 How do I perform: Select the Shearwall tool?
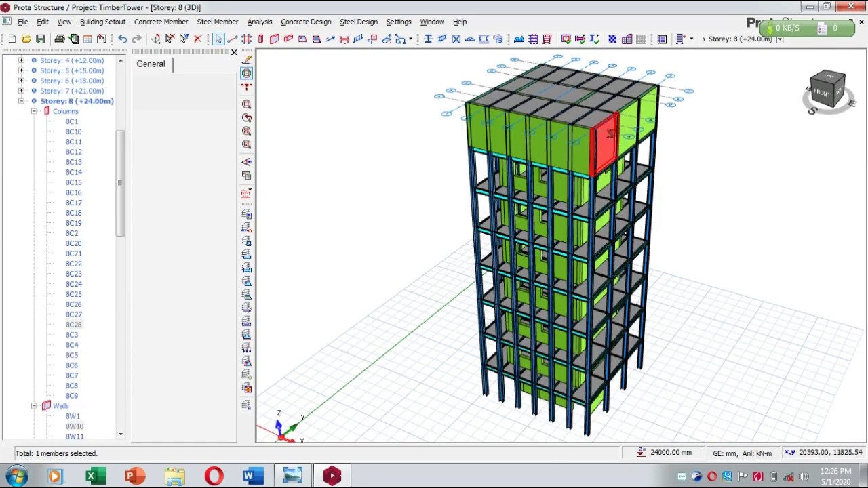[x=274, y=39]
